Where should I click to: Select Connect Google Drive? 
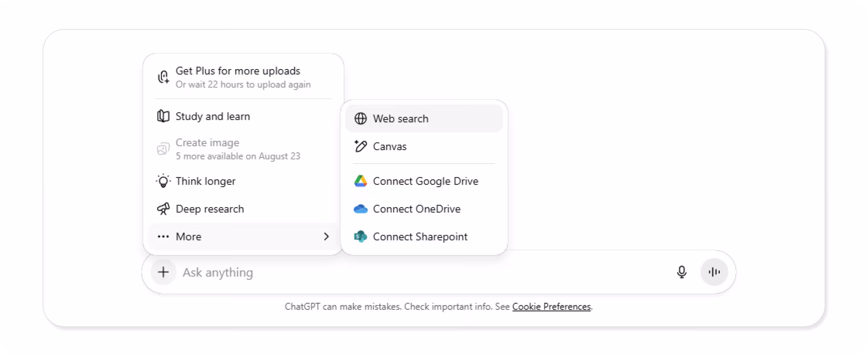click(x=426, y=181)
